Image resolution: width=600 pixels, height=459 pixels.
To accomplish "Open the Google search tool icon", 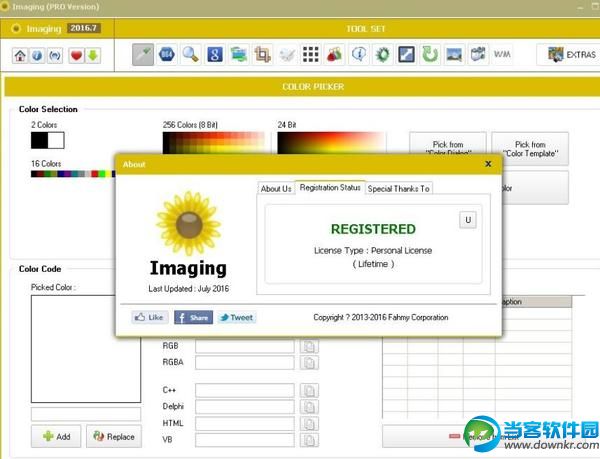I will pyautogui.click(x=215, y=55).
